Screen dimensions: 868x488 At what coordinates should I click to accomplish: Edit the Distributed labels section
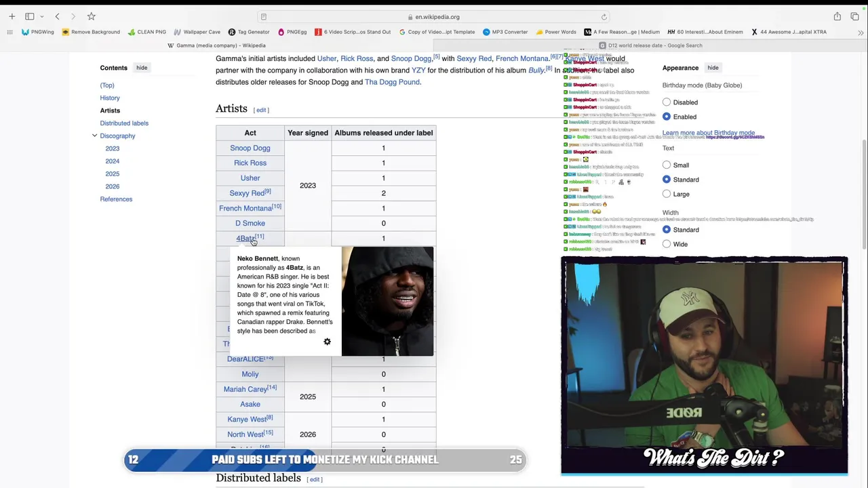click(x=315, y=479)
